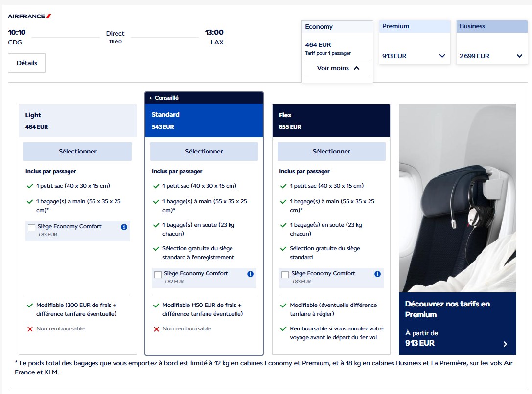Screen dimensions: 532x394
Task: Expand the Premium 913 EUR fare chevron
Action: coord(442,56)
